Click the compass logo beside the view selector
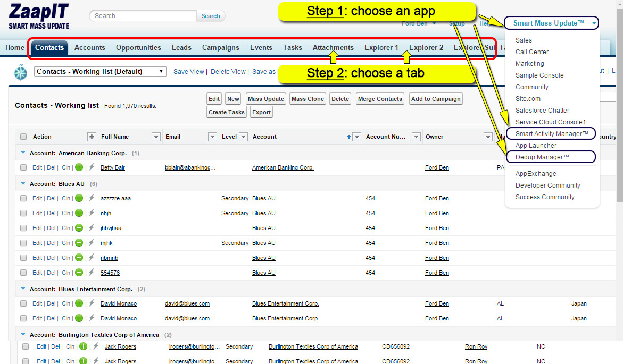Viewport: 623px width, 364px height. point(21,72)
